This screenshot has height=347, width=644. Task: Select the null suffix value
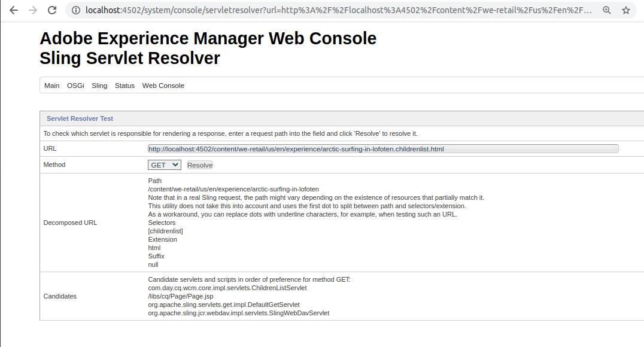[153, 264]
